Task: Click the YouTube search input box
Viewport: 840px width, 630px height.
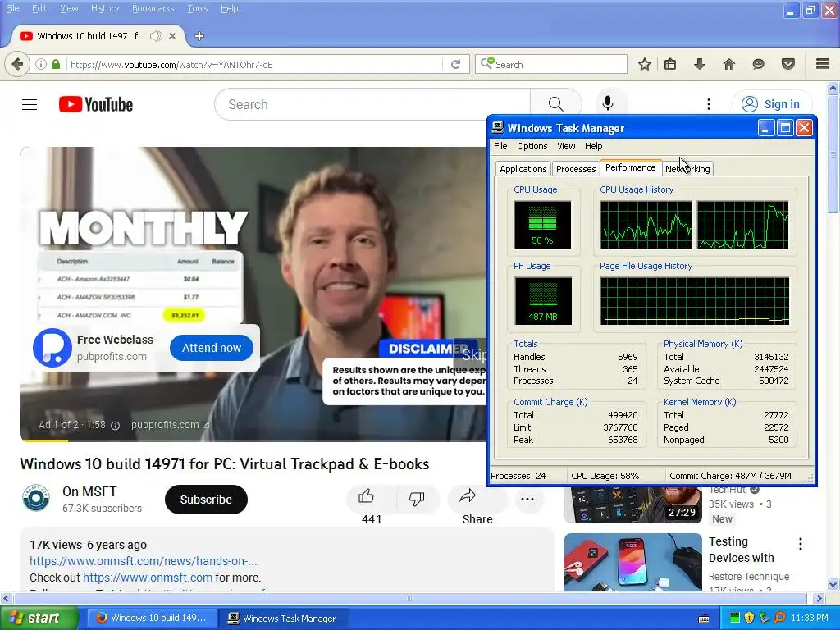Action: [x=372, y=104]
